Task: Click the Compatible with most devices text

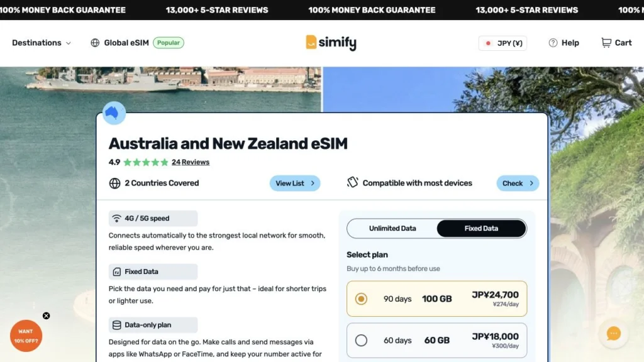Action: tap(418, 183)
